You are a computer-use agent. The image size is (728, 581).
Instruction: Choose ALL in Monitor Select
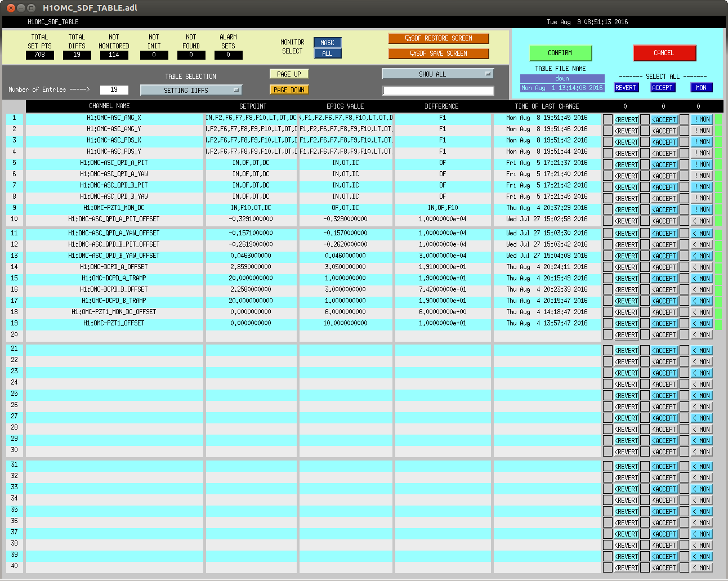pyautogui.click(x=327, y=53)
